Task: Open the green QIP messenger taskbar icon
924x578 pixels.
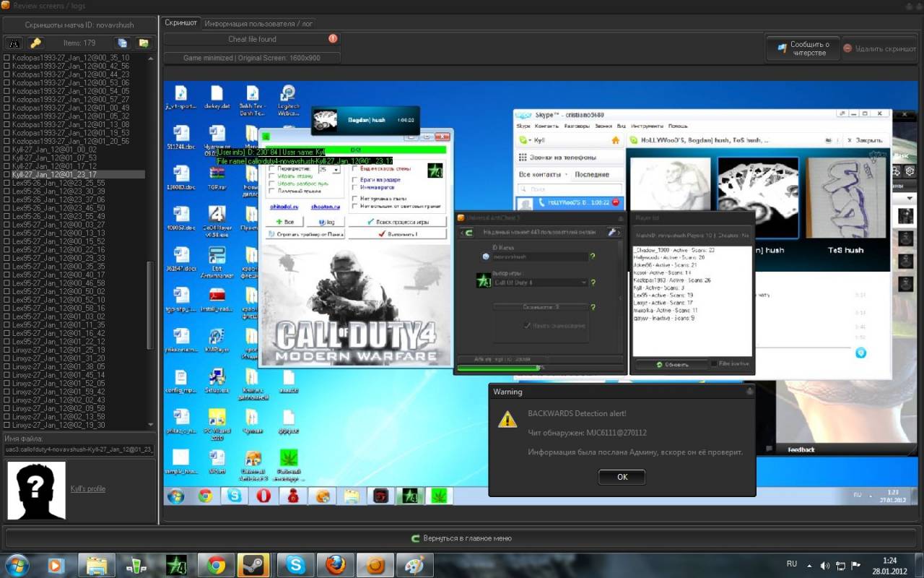Action: (137, 565)
